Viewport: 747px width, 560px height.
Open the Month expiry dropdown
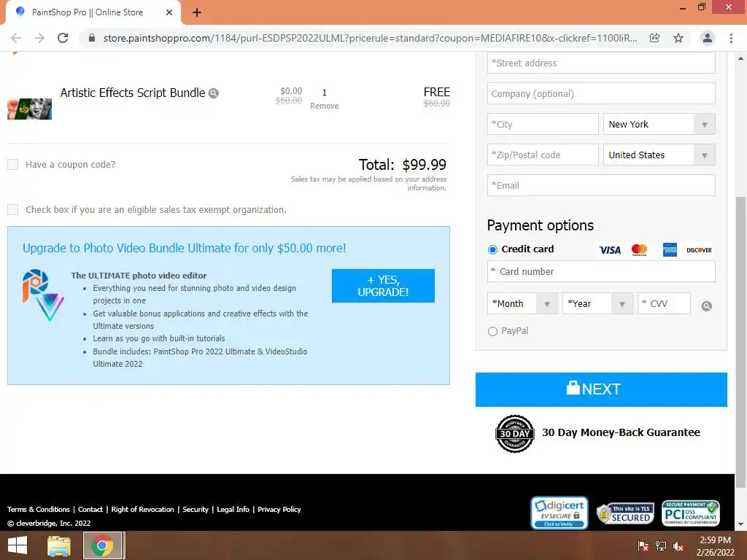(x=522, y=303)
